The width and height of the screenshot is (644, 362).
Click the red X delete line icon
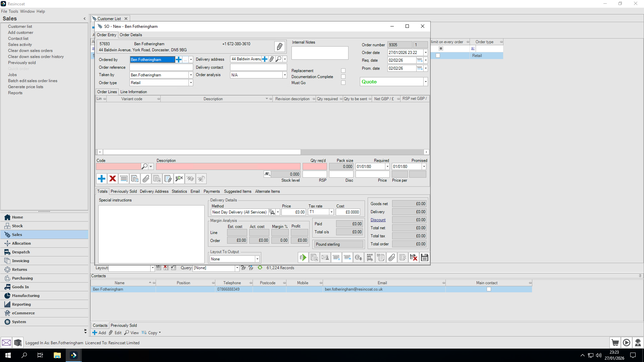point(113,179)
